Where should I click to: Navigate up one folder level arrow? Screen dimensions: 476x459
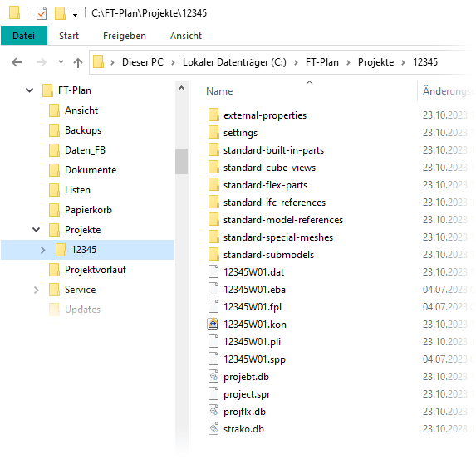coord(78,62)
